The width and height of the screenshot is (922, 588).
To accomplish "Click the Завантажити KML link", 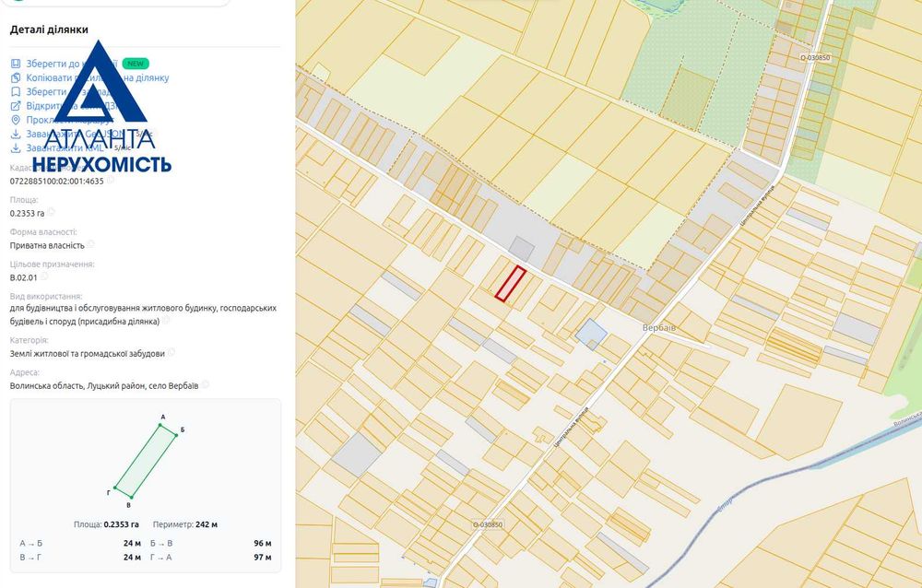I will (65, 148).
